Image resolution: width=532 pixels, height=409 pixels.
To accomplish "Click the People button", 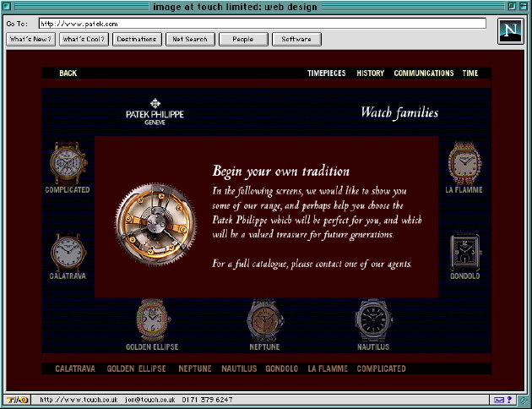I will click(243, 39).
